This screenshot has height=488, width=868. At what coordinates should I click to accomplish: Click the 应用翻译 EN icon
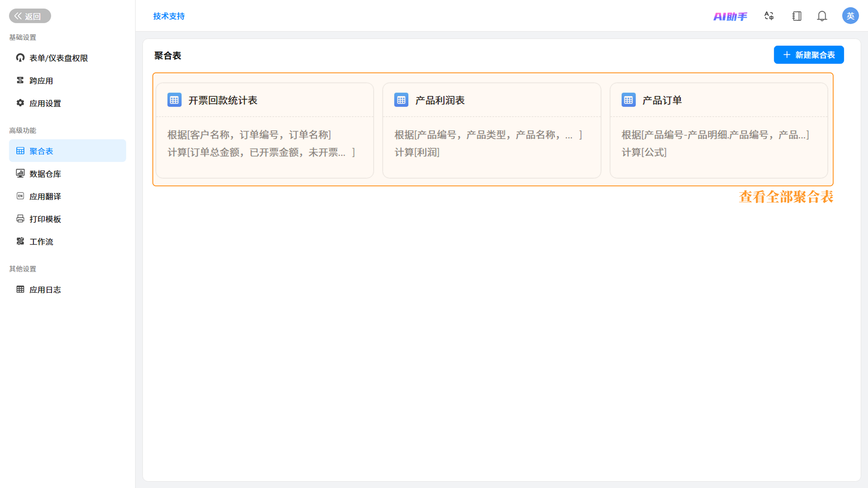[20, 196]
